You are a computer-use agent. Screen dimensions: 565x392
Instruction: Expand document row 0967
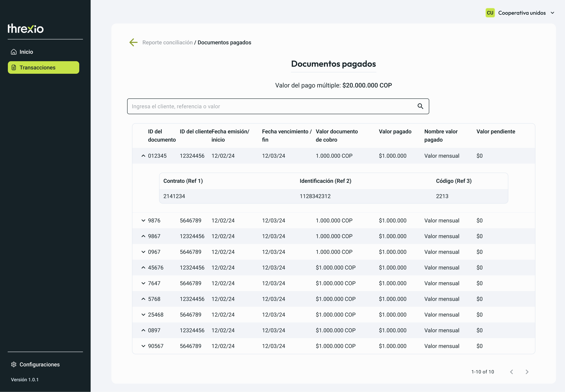pos(143,252)
